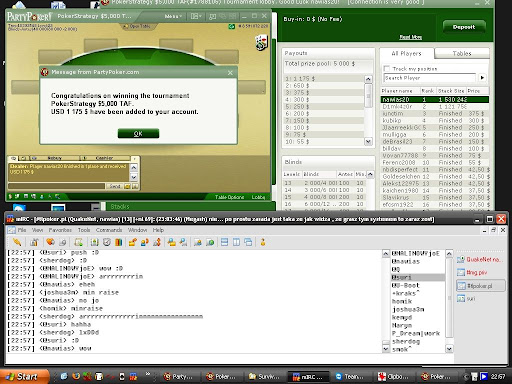The width and height of the screenshot is (512, 384).
Task: Click the mIRC Tile Horizontal windows icon
Action: click(224, 242)
